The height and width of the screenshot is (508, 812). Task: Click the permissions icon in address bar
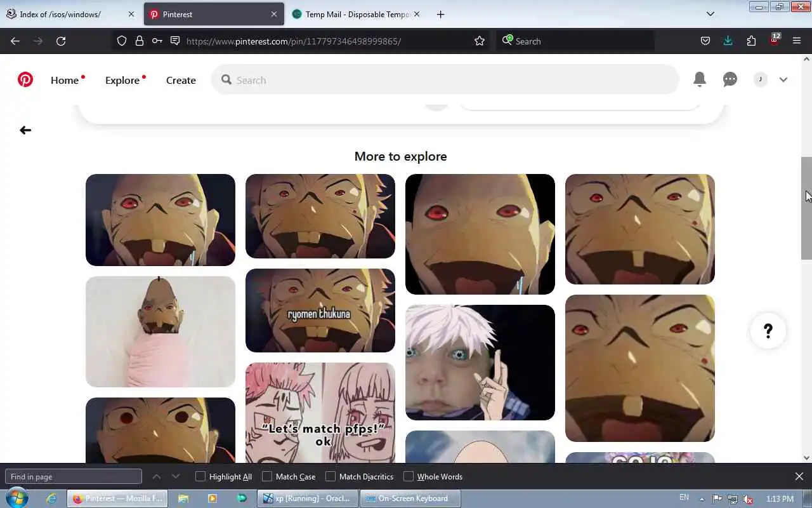[x=175, y=41]
